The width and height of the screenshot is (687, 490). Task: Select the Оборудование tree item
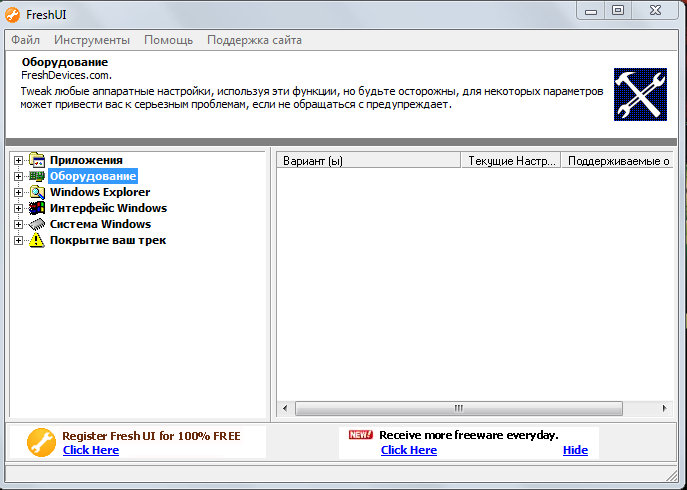93,176
